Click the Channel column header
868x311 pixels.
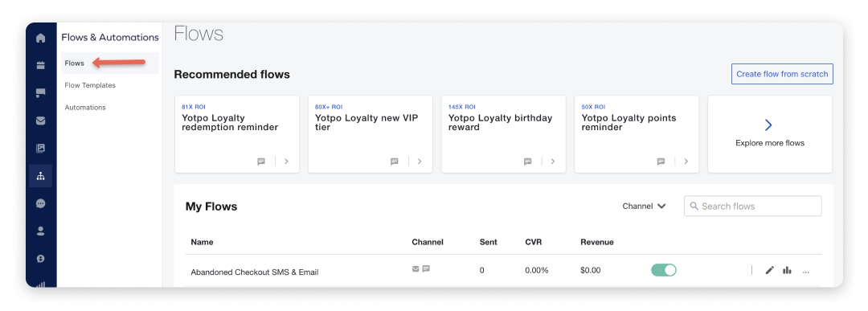[x=428, y=242]
